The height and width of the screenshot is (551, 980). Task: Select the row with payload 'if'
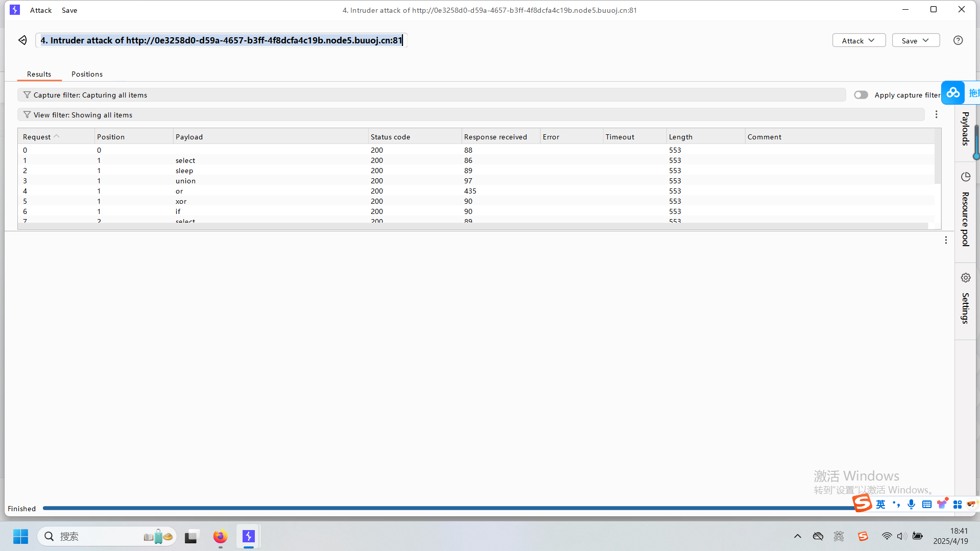click(x=476, y=211)
